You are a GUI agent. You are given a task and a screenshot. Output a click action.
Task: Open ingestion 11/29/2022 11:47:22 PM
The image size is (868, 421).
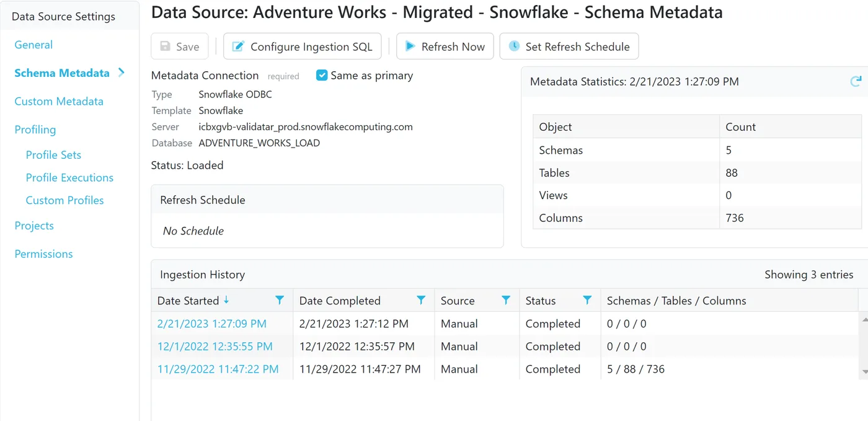218,369
